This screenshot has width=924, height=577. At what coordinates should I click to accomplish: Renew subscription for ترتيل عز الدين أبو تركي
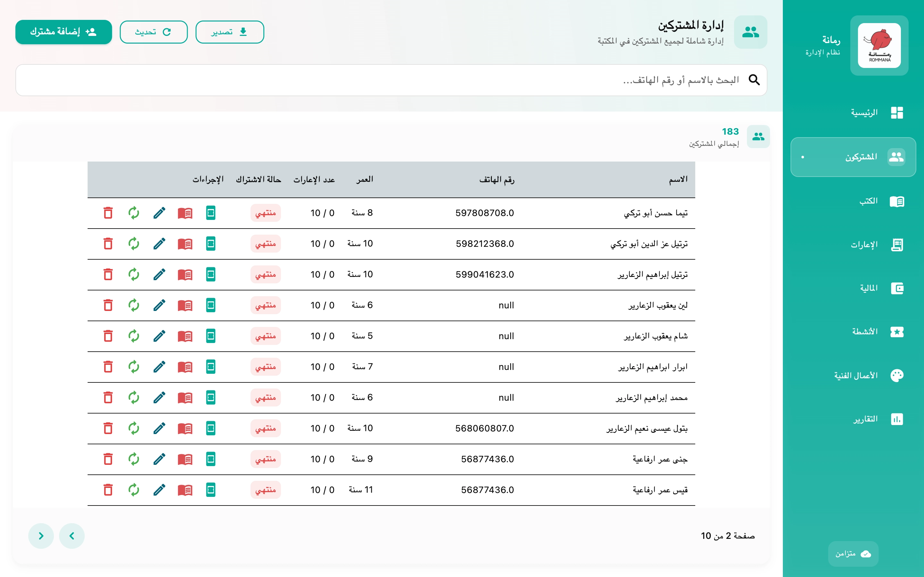coord(134,244)
